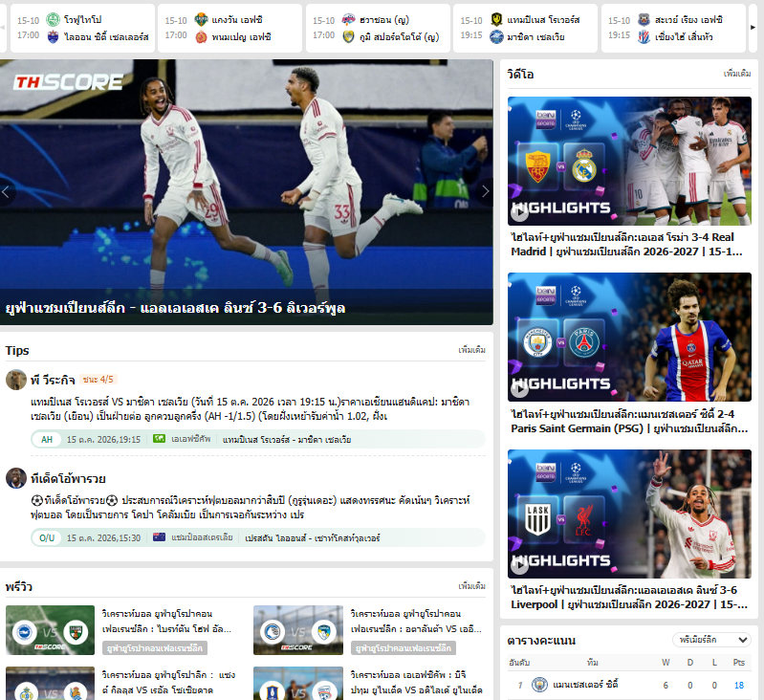The width and height of the screenshot is (764, 700).
Task: Click ทีม column header in standings
Action: (593, 662)
